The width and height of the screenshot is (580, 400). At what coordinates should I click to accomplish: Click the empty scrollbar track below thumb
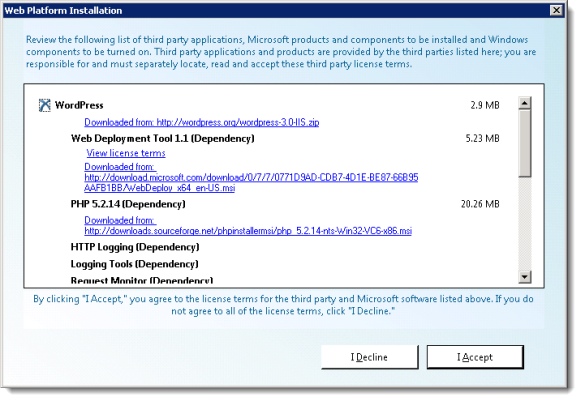525,224
